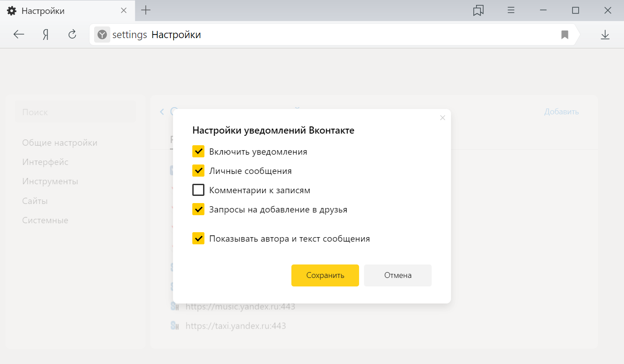Reload the page with refresh icon

pos(72,35)
